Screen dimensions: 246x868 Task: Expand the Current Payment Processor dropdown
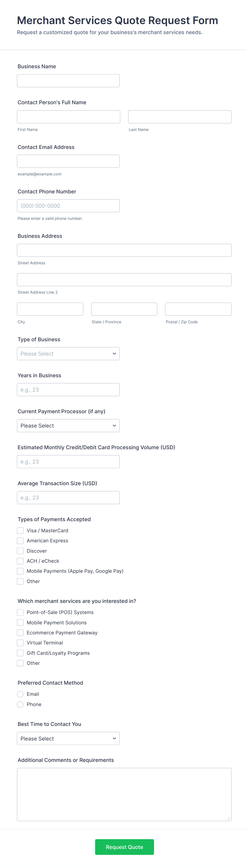(x=68, y=426)
